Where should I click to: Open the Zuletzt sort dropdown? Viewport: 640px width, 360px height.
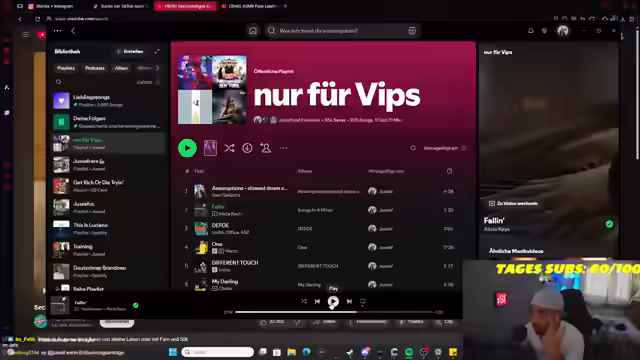pyautogui.click(x=148, y=82)
